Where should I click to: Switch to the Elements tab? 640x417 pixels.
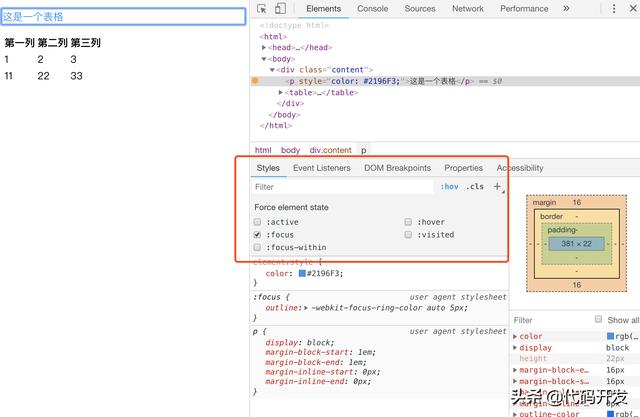323,9
